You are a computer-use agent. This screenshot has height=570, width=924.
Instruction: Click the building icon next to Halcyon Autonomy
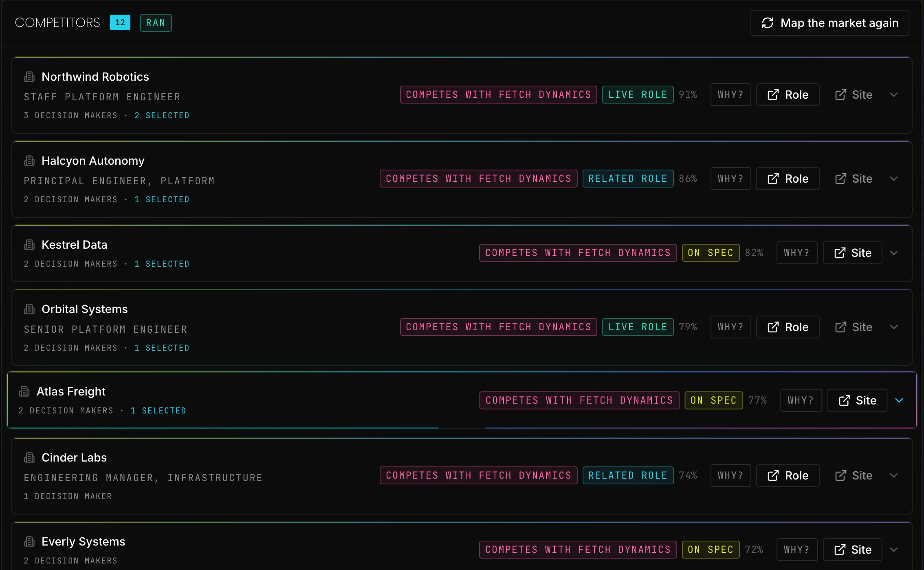29,161
